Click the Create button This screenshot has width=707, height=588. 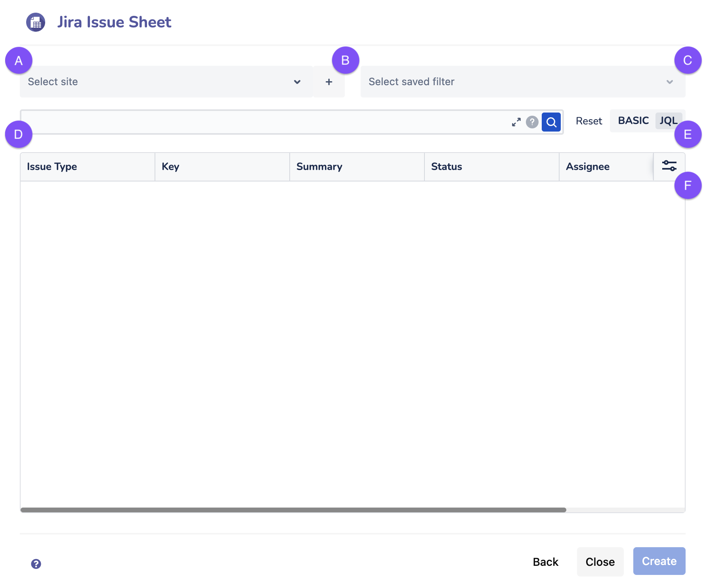(x=659, y=561)
